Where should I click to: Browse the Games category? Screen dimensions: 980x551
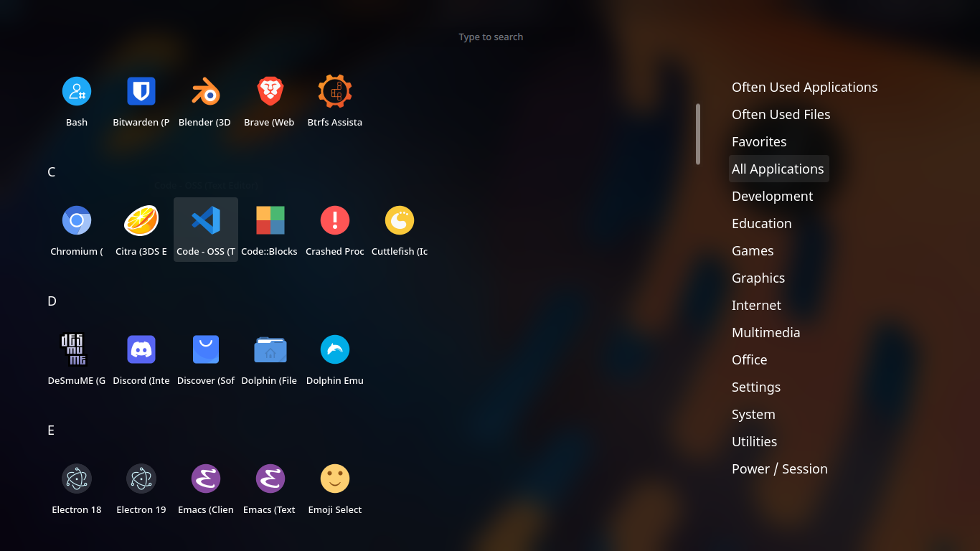[753, 250]
